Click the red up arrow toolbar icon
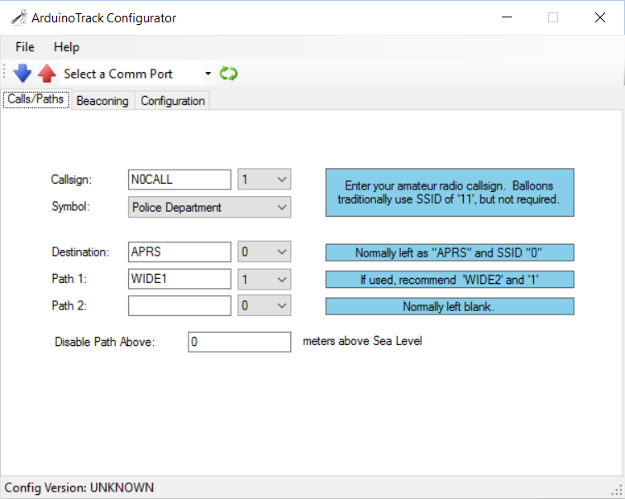625x499 pixels. 47,73
